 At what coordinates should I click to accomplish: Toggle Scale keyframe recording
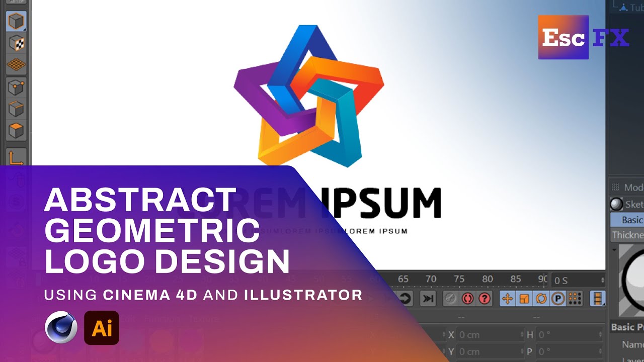click(x=524, y=299)
